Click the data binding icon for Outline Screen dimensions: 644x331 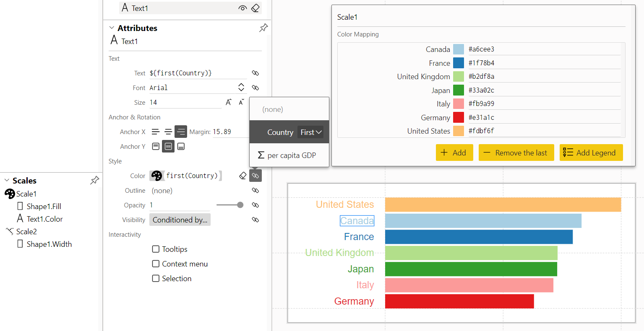tap(256, 190)
